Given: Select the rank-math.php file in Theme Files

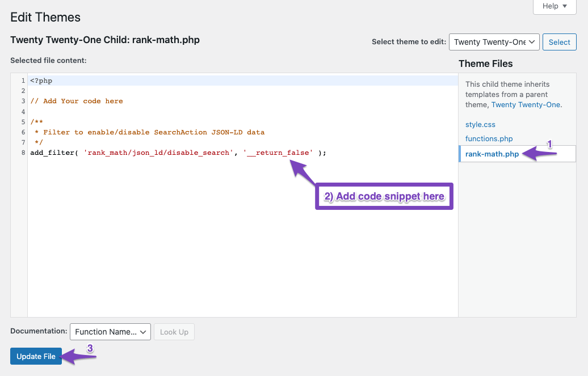Looking at the screenshot, I should 491,154.
